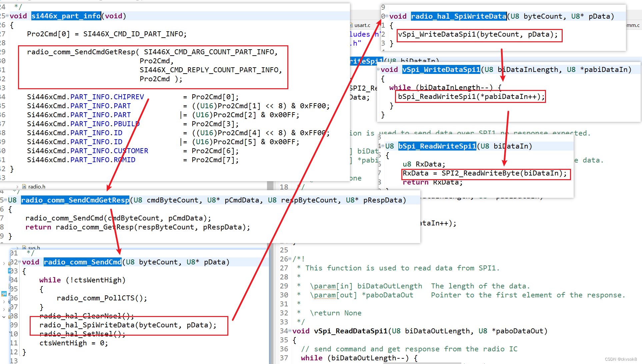The image size is (642, 364).
Task: Select highlighted radio_comm_SendCmd function name
Action: click(x=83, y=262)
